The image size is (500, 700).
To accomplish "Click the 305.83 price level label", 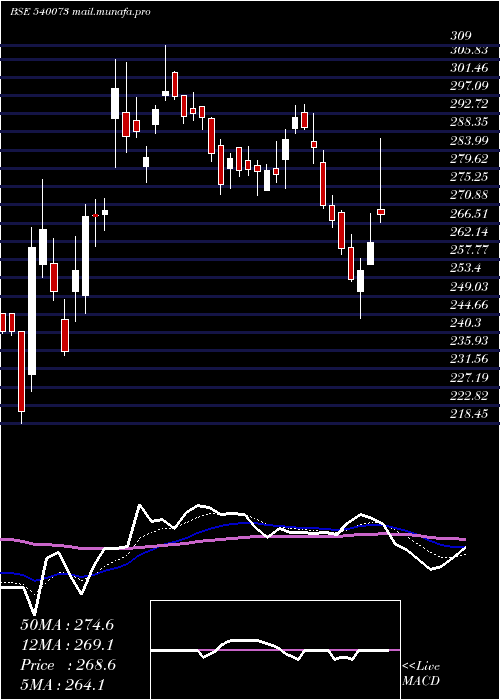I will click(x=469, y=50).
